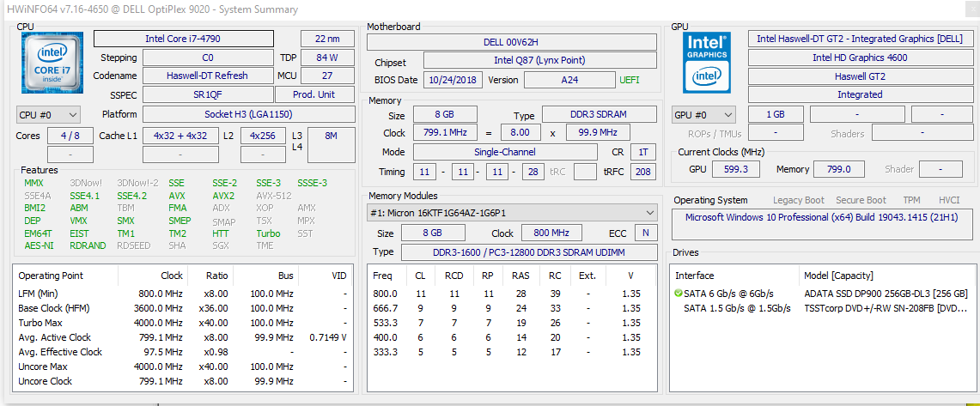
Task: Click the Legacy Boot indicator
Action: click(x=799, y=200)
